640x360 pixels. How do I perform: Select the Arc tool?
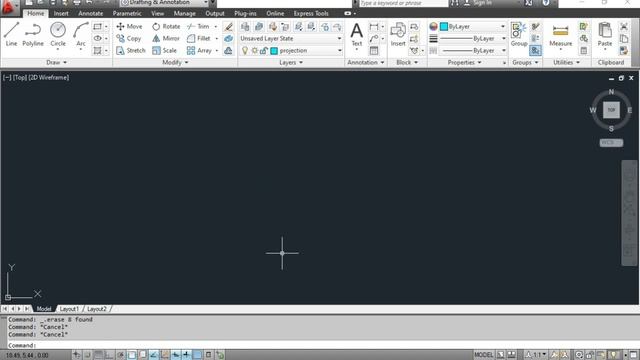pyautogui.click(x=81, y=35)
